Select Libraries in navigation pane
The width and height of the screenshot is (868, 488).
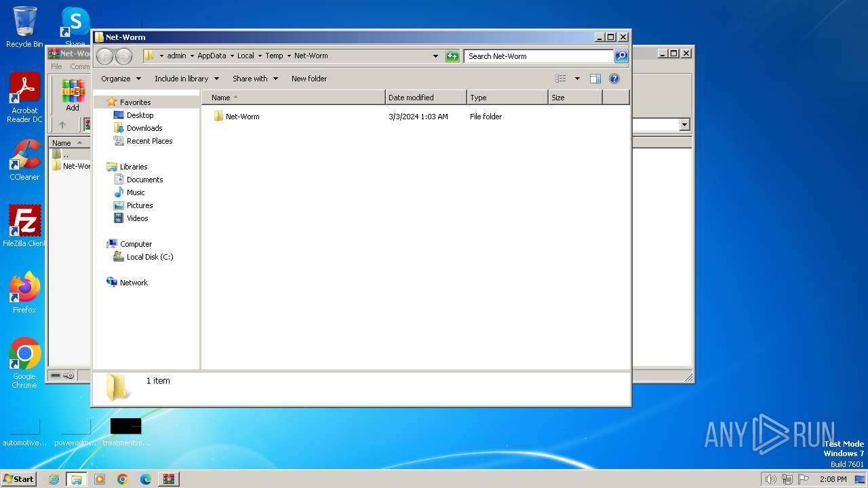pyautogui.click(x=134, y=167)
